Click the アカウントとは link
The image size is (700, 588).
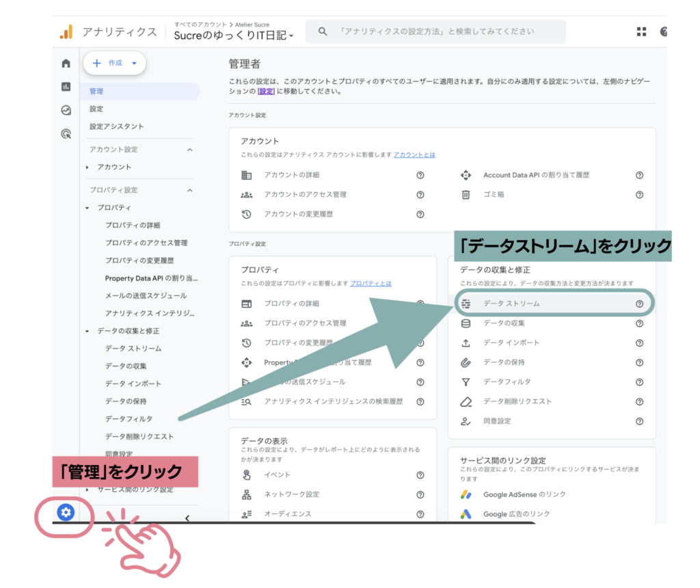tap(414, 155)
